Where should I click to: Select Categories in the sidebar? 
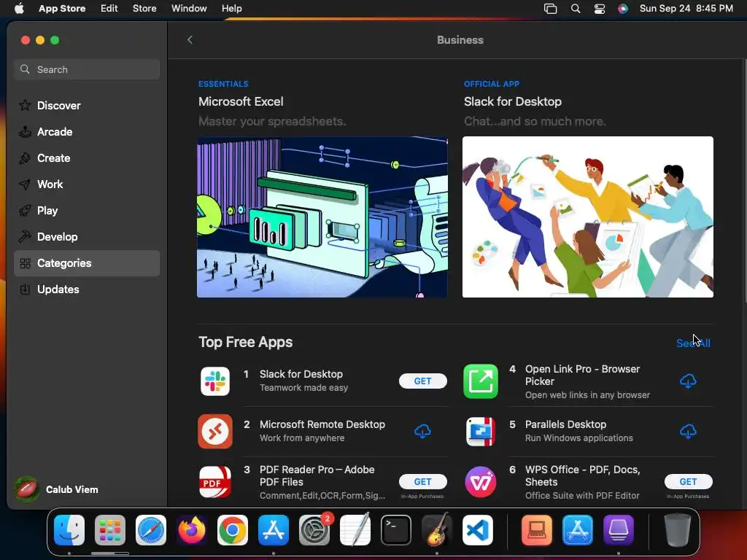(x=87, y=263)
